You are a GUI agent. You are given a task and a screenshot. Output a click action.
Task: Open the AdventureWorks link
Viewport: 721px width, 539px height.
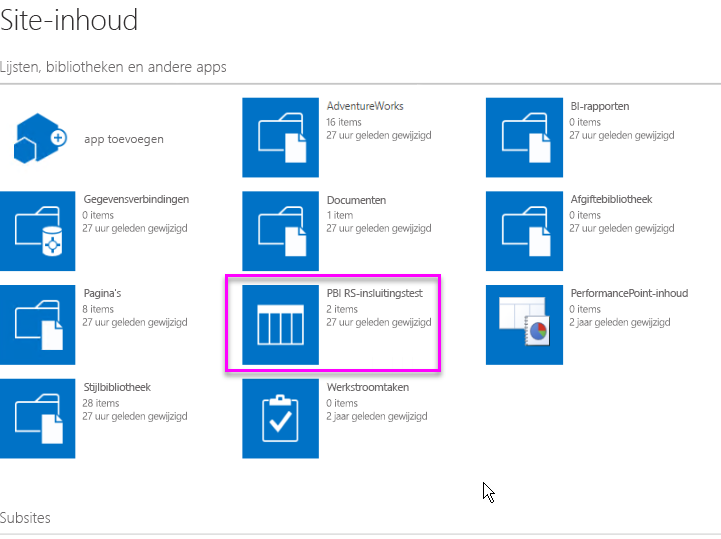365,106
